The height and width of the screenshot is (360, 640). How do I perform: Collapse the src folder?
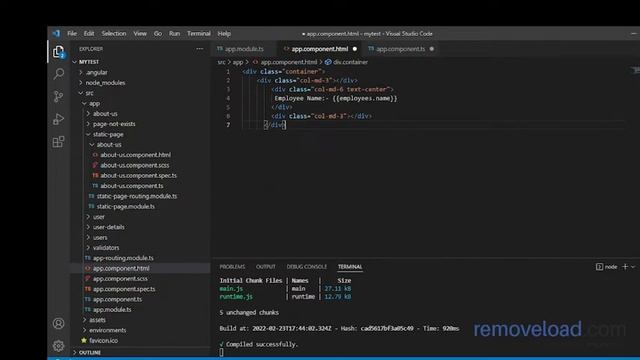(141, 93)
